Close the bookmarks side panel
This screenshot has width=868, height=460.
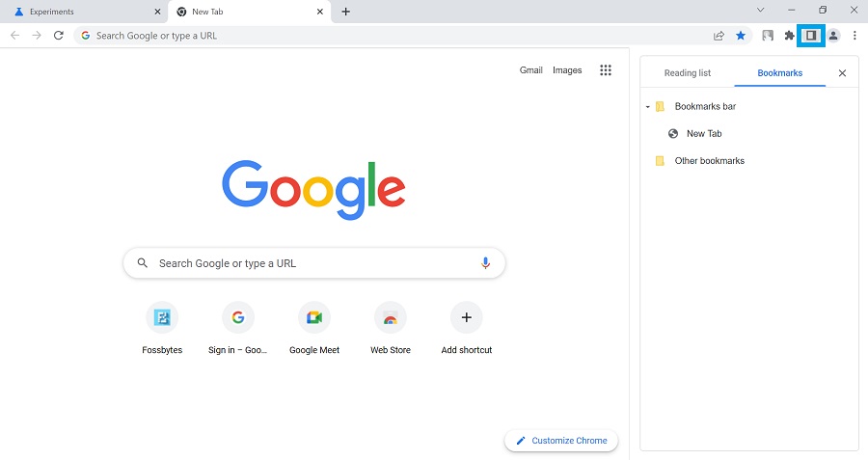coord(842,73)
